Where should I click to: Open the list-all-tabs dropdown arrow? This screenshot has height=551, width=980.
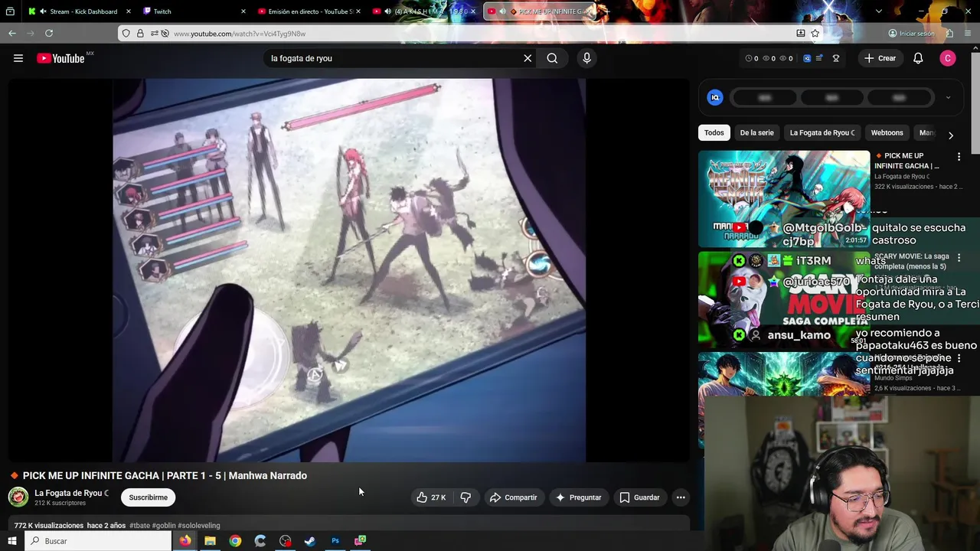[878, 11]
